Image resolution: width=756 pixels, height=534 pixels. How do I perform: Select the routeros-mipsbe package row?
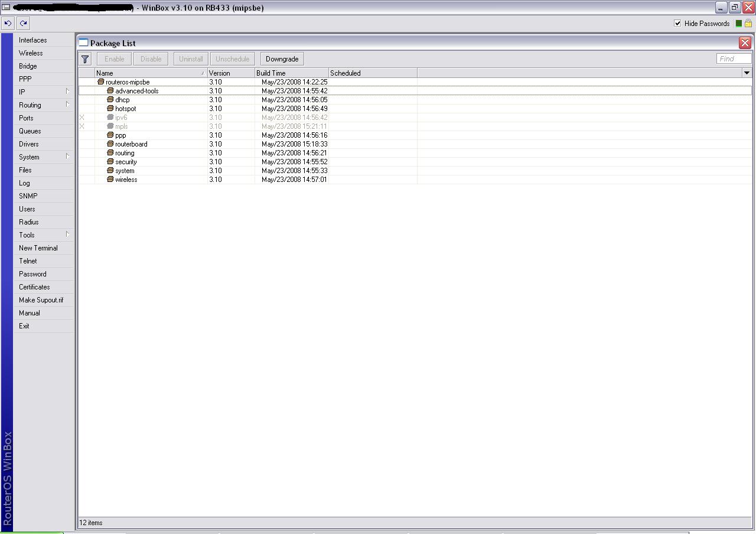pos(415,82)
